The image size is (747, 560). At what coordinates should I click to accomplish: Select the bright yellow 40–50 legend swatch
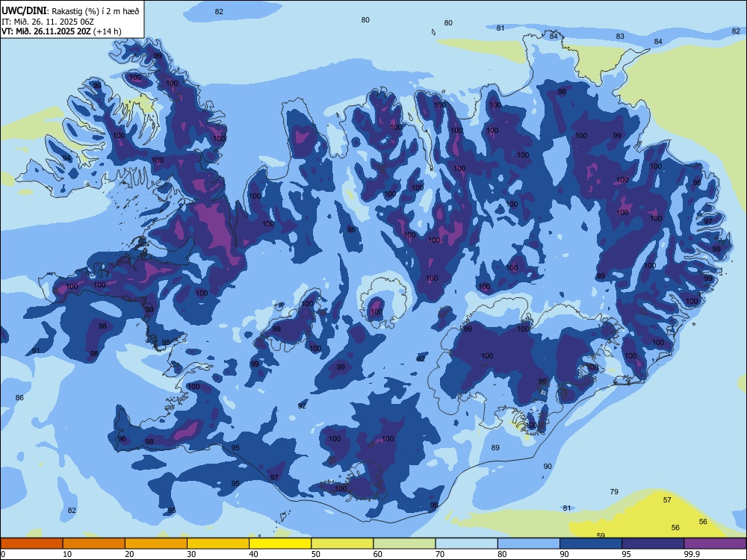280,544
